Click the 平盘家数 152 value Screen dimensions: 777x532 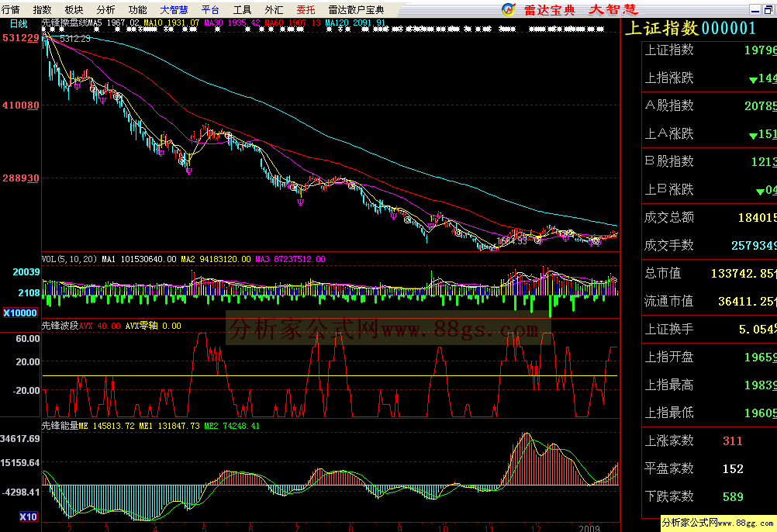732,468
